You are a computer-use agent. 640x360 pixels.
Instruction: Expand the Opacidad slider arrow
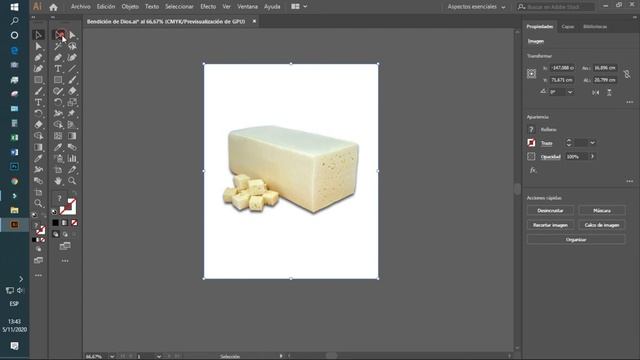592,156
